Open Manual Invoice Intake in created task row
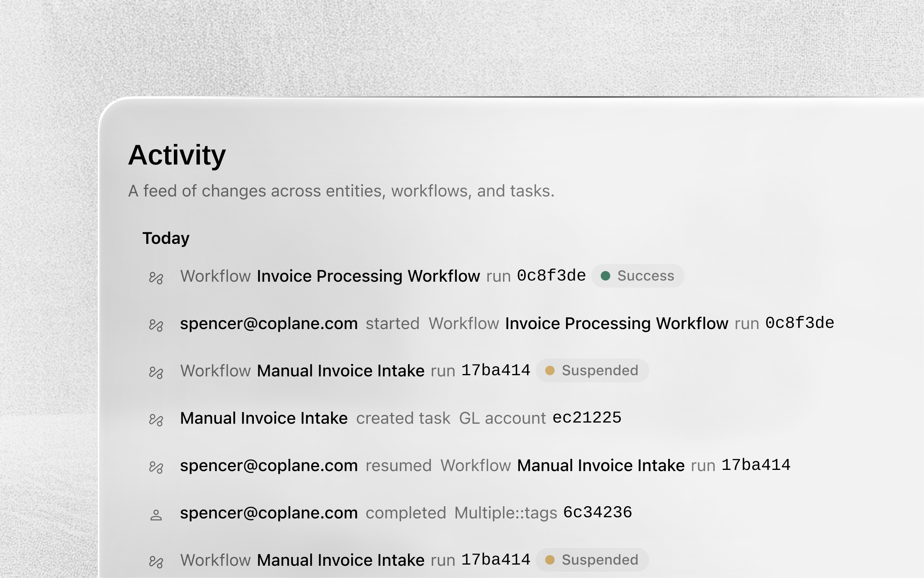The width and height of the screenshot is (924, 578). [x=264, y=418]
